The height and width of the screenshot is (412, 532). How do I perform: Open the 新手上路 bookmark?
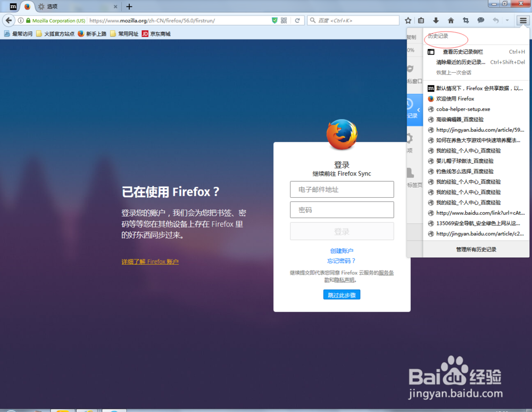click(92, 34)
